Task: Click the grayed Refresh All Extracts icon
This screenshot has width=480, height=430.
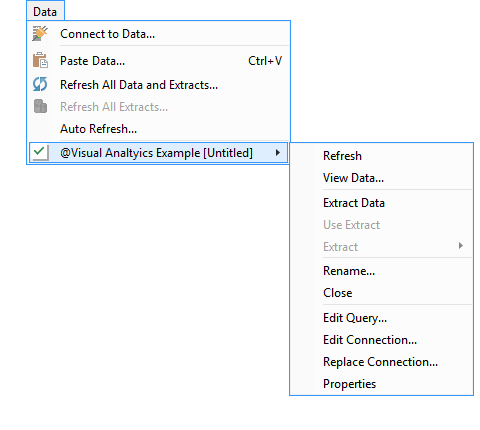Action: click(x=40, y=106)
